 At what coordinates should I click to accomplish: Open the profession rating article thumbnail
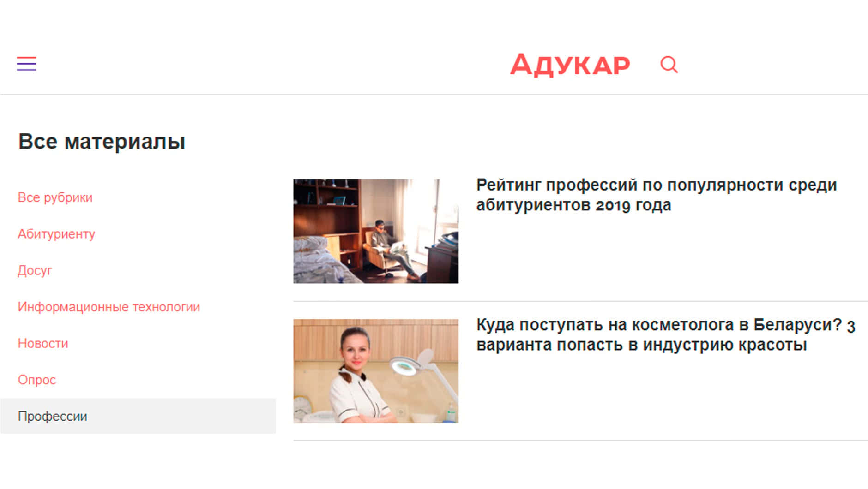tap(376, 231)
